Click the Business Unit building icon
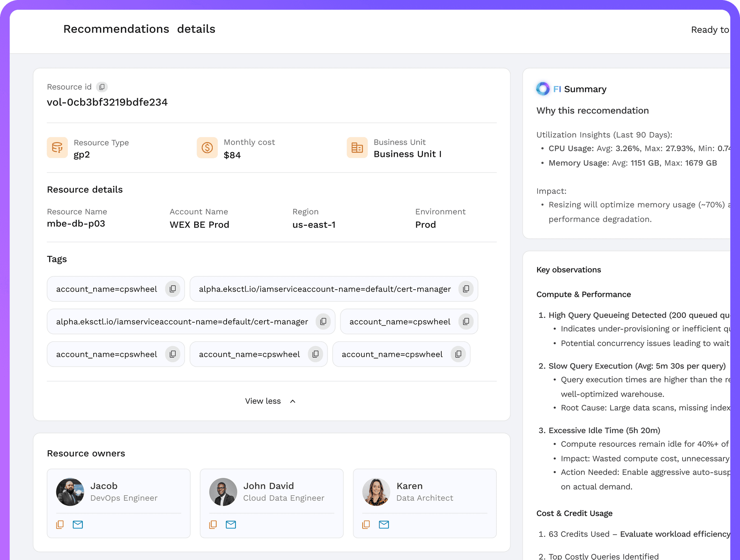This screenshot has height=560, width=740. pyautogui.click(x=357, y=148)
